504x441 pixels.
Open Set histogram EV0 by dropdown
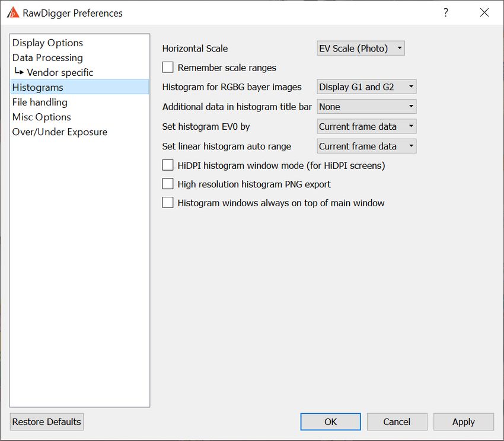point(366,126)
